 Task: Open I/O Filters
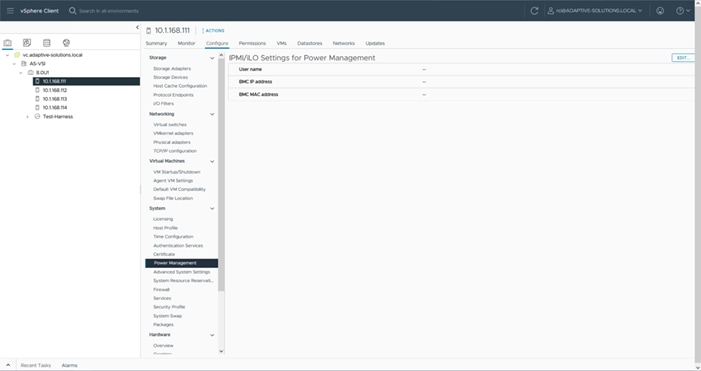coord(164,104)
